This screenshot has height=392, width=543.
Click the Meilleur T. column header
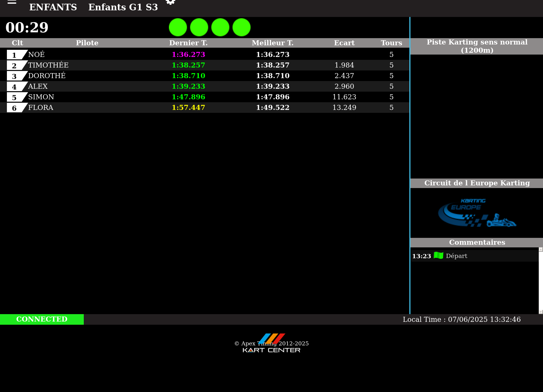click(273, 43)
